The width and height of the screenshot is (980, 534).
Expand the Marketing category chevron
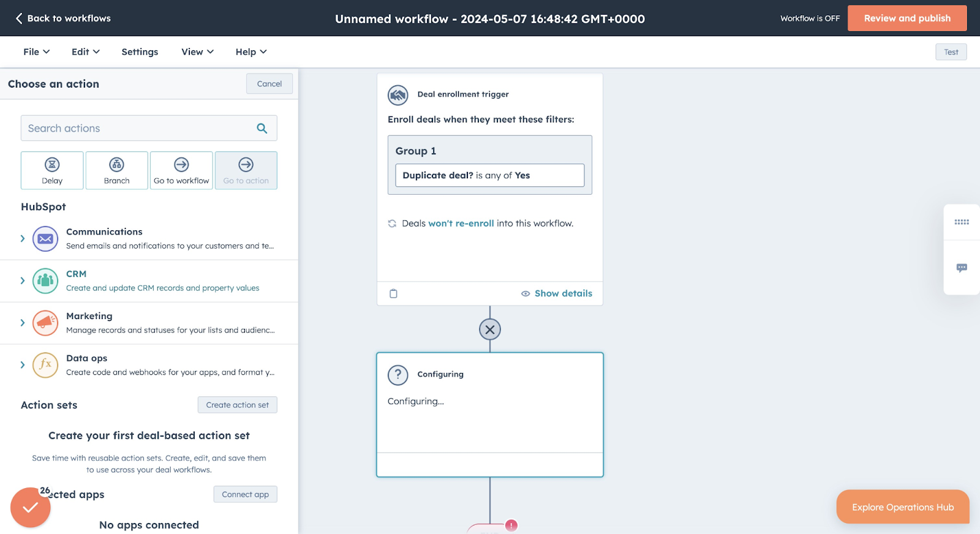pyautogui.click(x=23, y=323)
